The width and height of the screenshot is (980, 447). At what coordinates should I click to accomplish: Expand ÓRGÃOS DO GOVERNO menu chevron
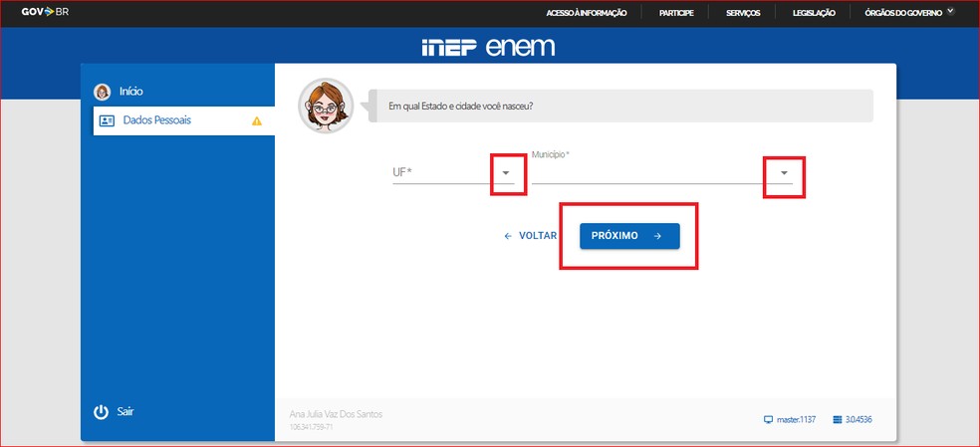[x=951, y=11]
